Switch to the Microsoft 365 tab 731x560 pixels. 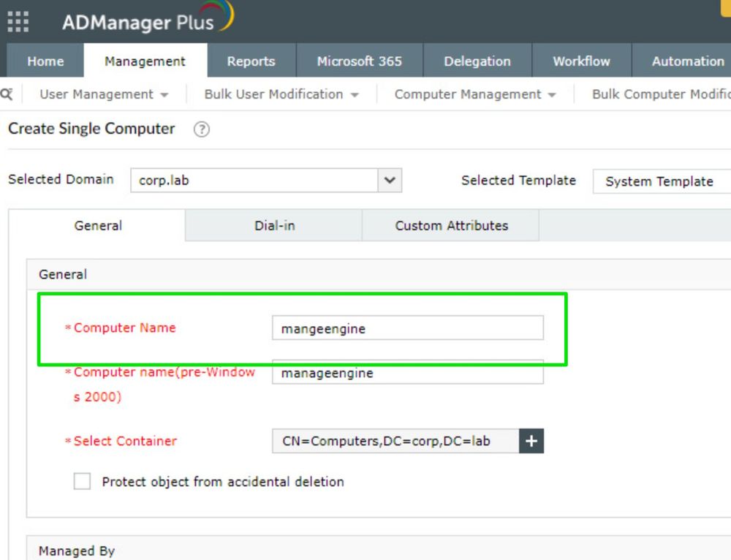coord(360,61)
